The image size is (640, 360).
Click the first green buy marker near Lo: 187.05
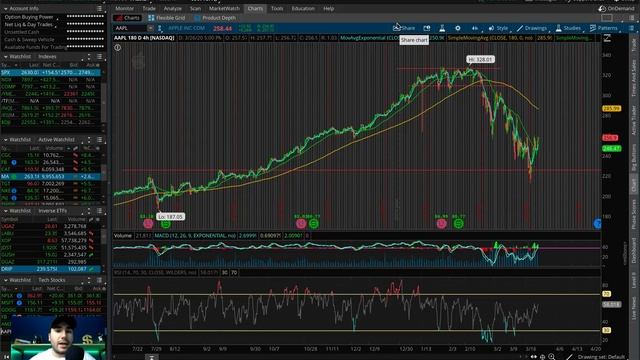(x=165, y=224)
